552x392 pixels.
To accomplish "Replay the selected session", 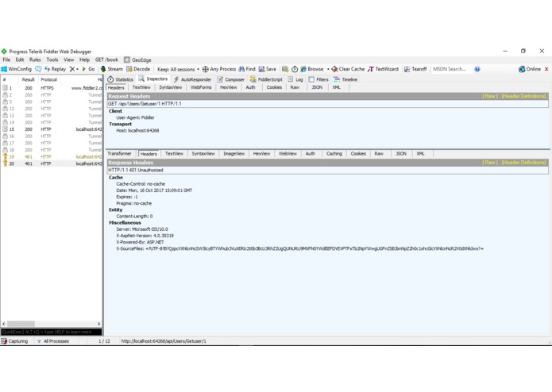I will click(56, 69).
